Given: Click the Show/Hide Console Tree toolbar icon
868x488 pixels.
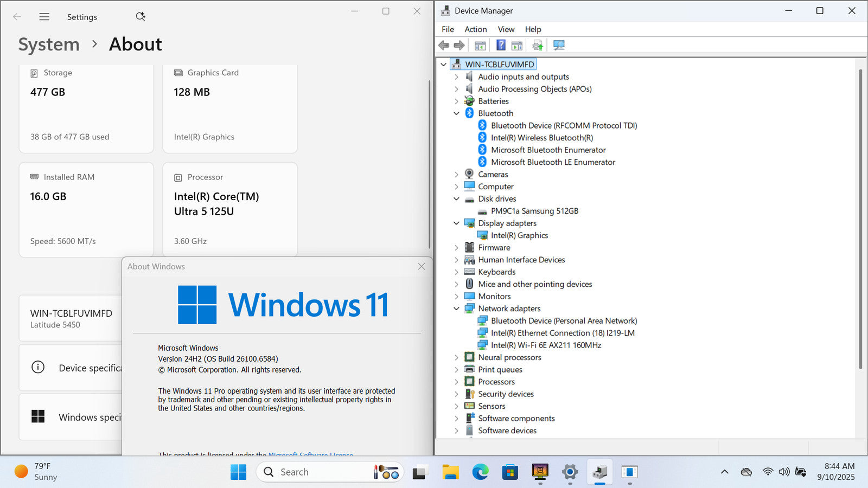Looking at the screenshot, I should (x=480, y=45).
